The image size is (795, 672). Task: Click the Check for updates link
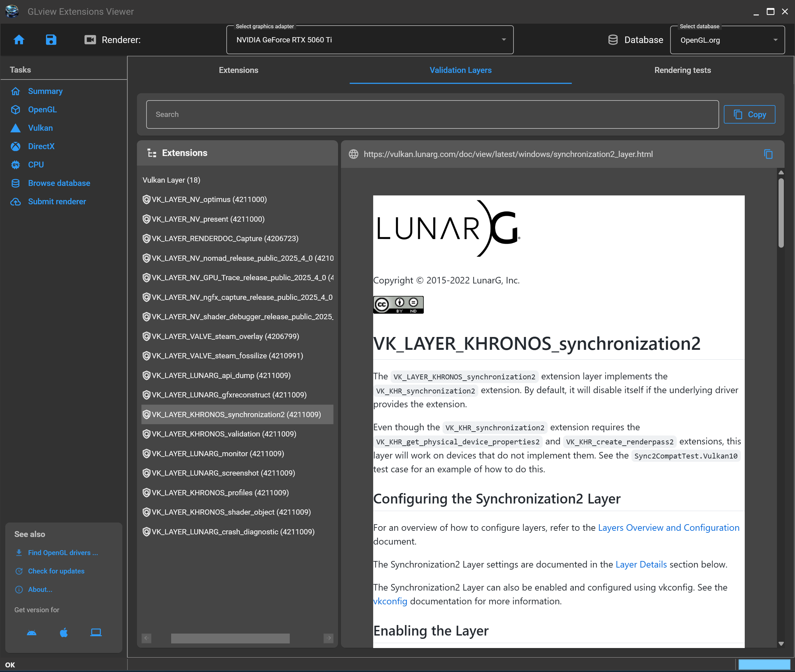(56, 571)
